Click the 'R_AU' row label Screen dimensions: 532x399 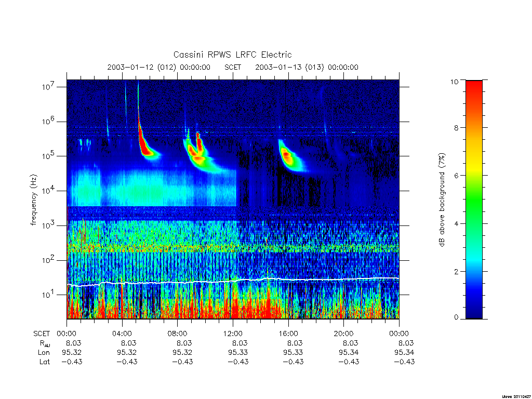point(45,343)
